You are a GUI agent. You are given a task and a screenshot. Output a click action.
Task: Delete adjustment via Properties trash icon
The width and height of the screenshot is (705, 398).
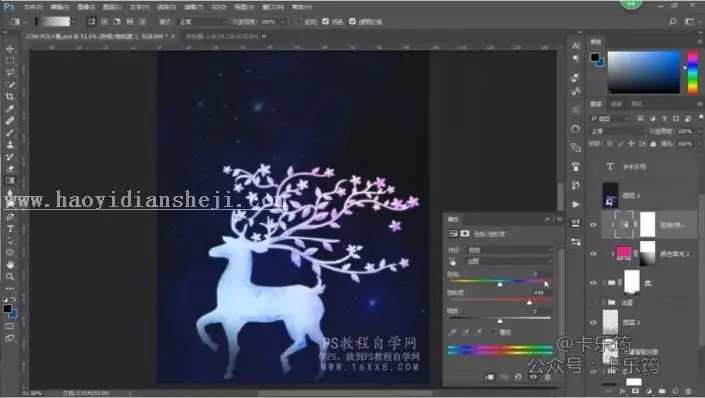[548, 377]
